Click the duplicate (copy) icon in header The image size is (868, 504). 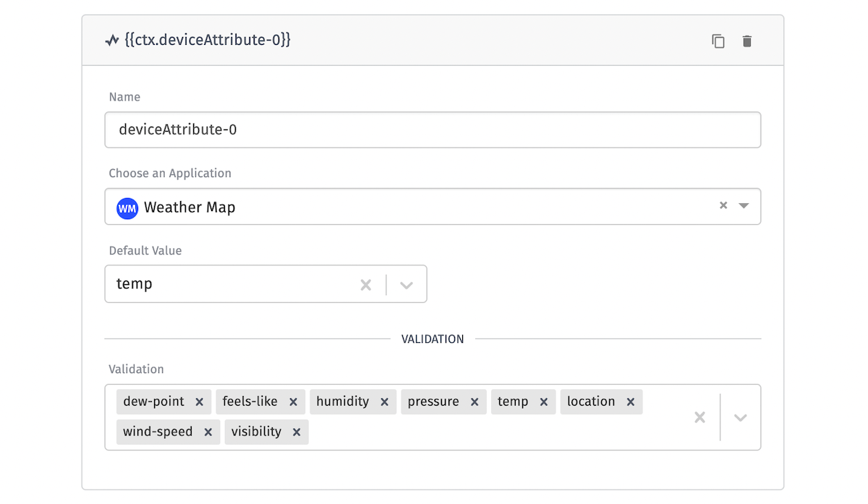(x=718, y=41)
